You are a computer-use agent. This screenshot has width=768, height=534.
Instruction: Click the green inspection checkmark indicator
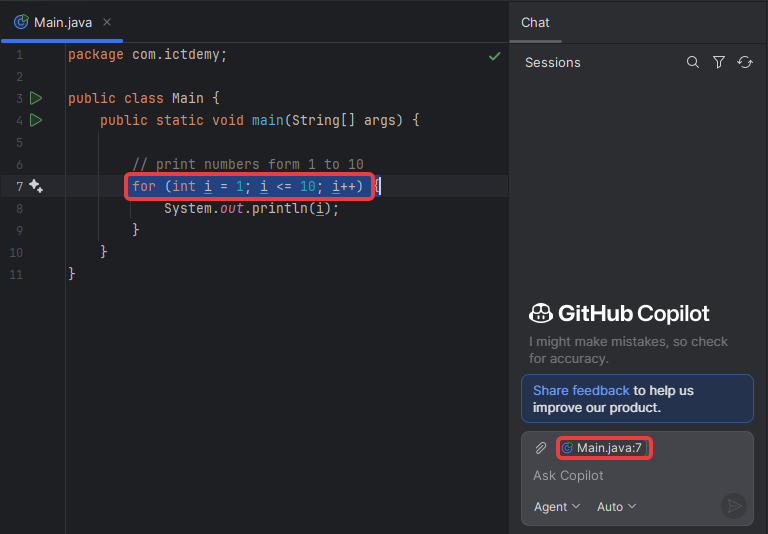pyautogui.click(x=495, y=56)
